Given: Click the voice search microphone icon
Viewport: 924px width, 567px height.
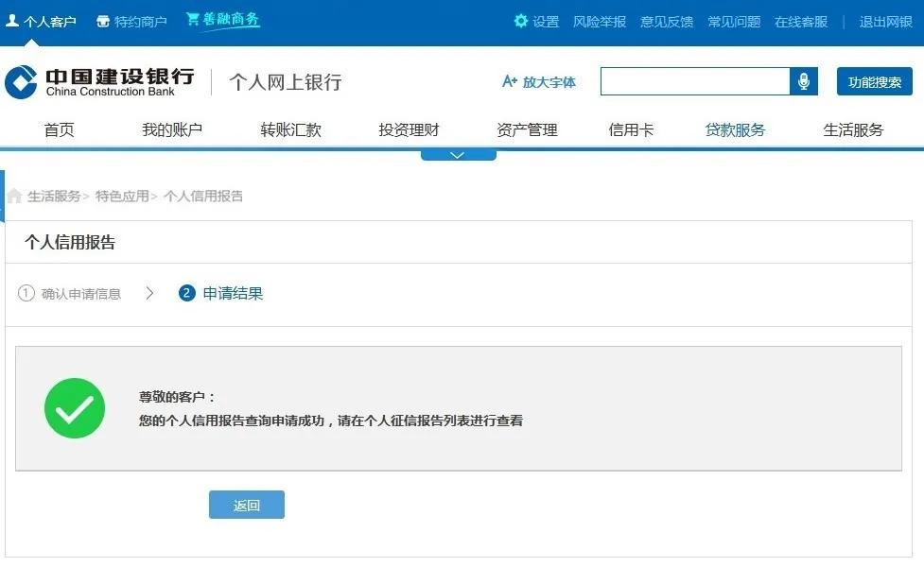Looking at the screenshot, I should [805, 81].
